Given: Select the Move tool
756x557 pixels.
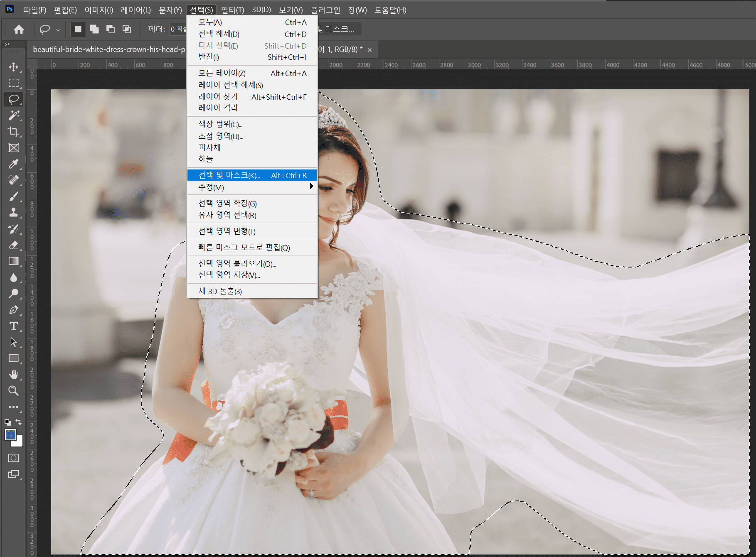Looking at the screenshot, I should click(14, 67).
